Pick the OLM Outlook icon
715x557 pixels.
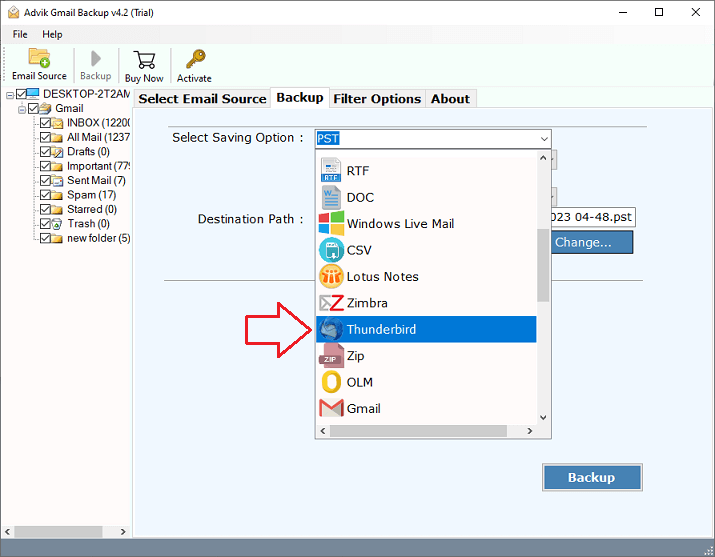pyautogui.click(x=332, y=382)
